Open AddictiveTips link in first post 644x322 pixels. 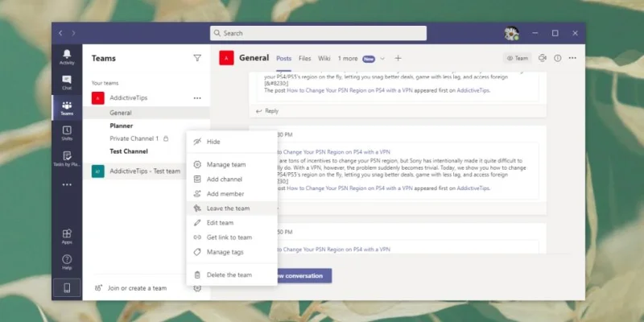click(473, 90)
